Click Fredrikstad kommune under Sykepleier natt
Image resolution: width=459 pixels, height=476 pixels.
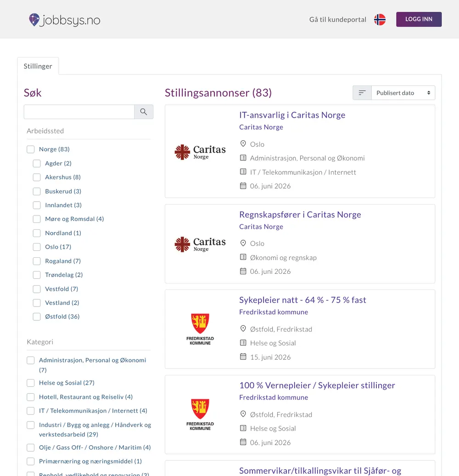click(274, 312)
